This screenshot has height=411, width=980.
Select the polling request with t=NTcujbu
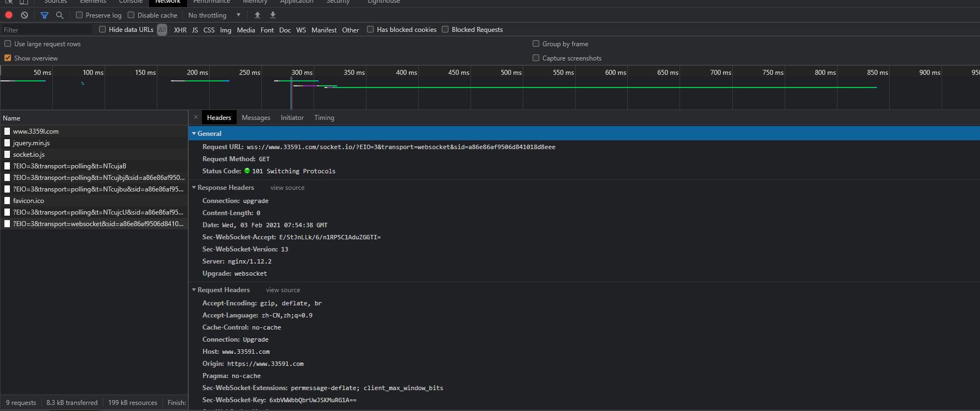click(x=94, y=189)
